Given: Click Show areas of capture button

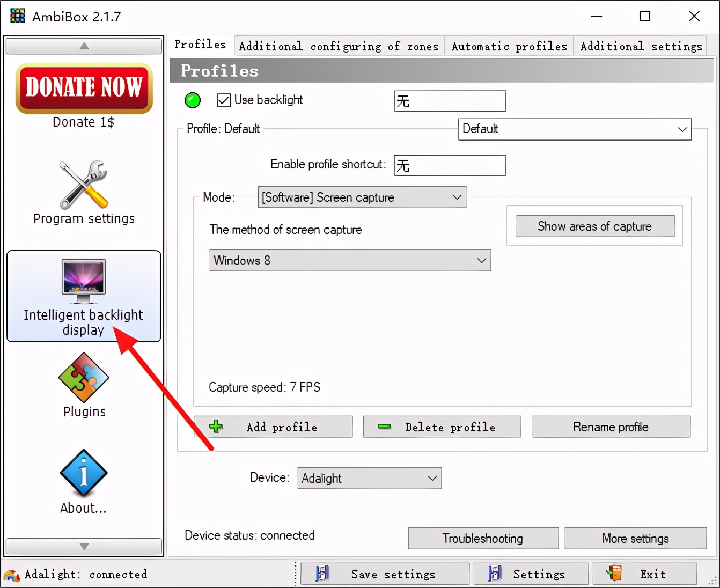Looking at the screenshot, I should tap(596, 226).
